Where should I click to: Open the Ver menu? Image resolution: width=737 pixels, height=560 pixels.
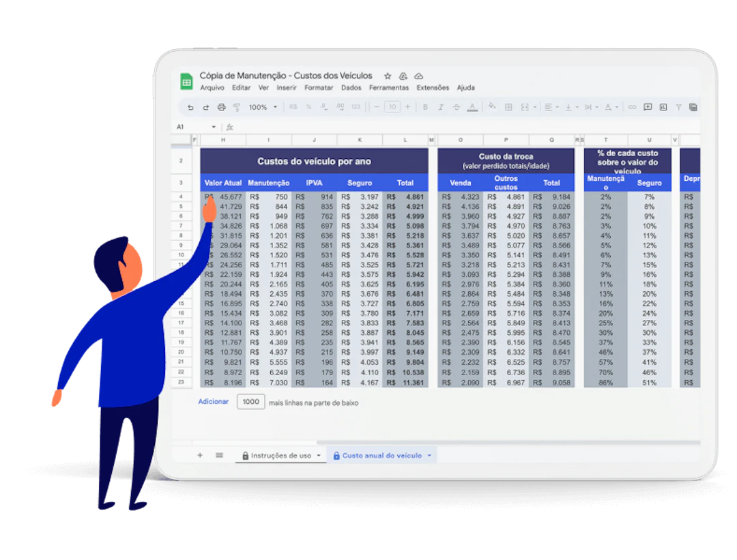tap(263, 88)
